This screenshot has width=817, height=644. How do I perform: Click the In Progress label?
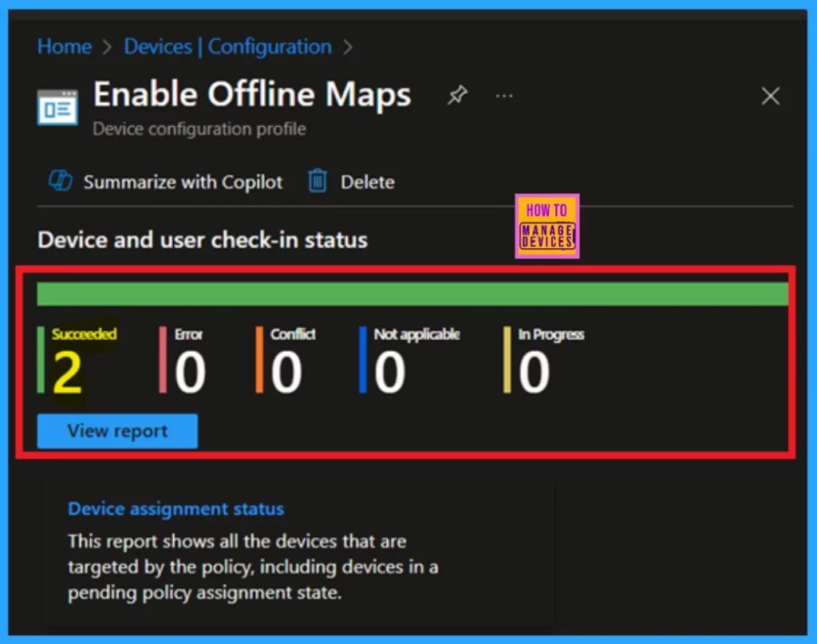coord(551,334)
